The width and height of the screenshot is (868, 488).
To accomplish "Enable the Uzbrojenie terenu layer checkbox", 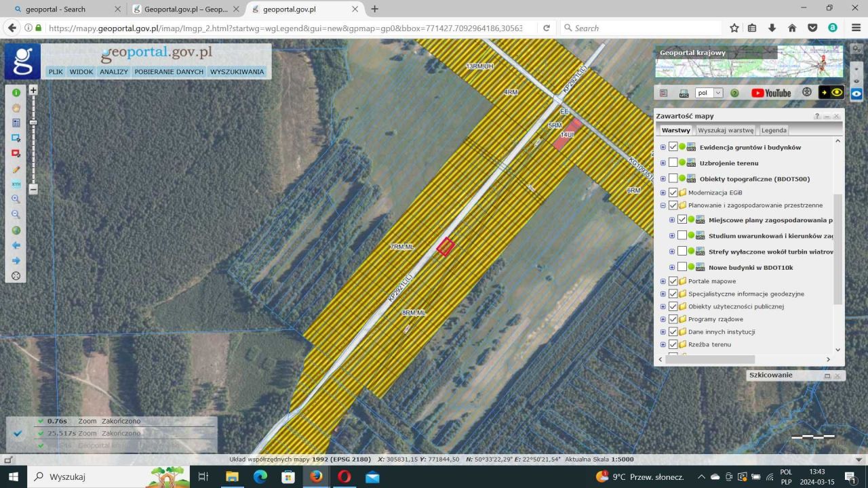I will [x=673, y=163].
